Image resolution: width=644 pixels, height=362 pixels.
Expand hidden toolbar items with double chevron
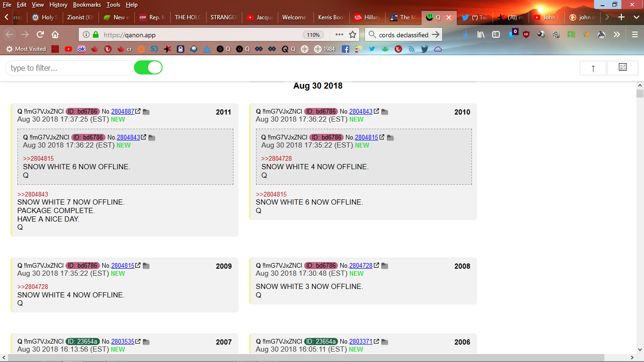(617, 34)
